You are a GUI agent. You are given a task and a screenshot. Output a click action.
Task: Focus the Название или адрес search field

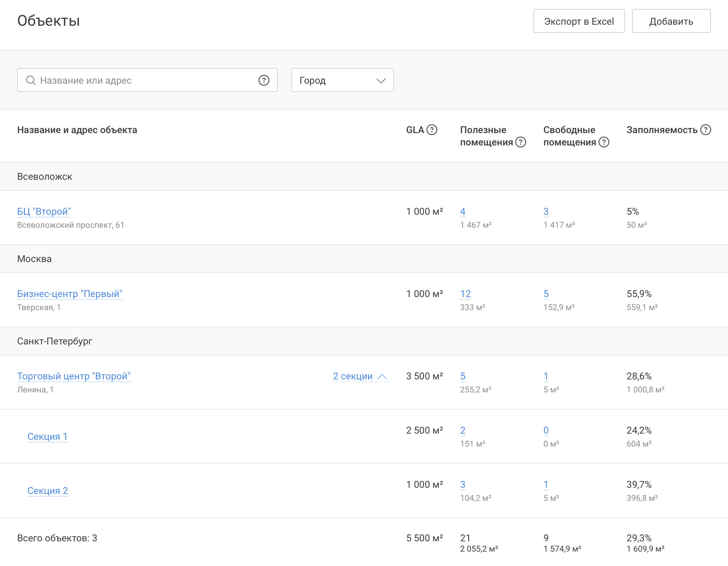147,80
